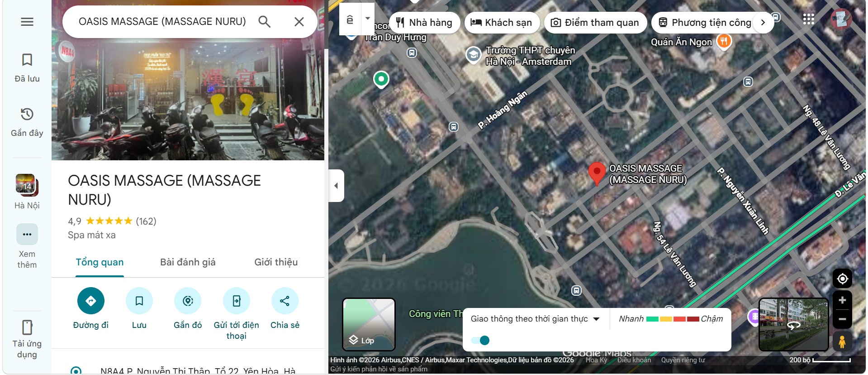
Task: Click the Chia sẻ share icon
Action: point(285,301)
